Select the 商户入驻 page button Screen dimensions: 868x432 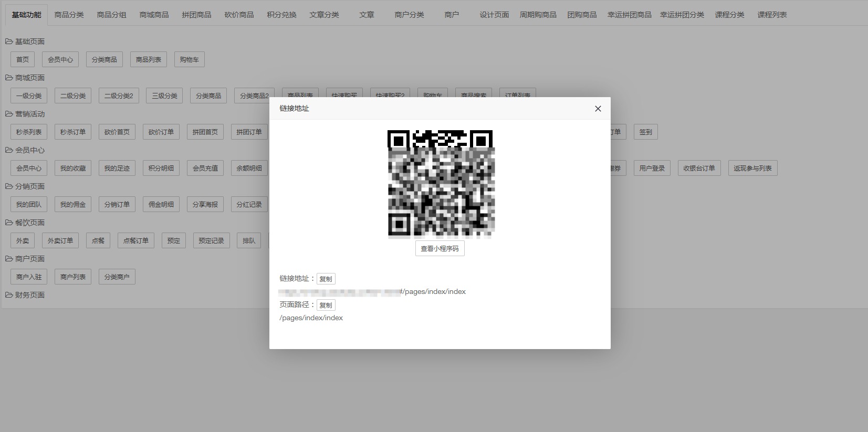pos(29,277)
